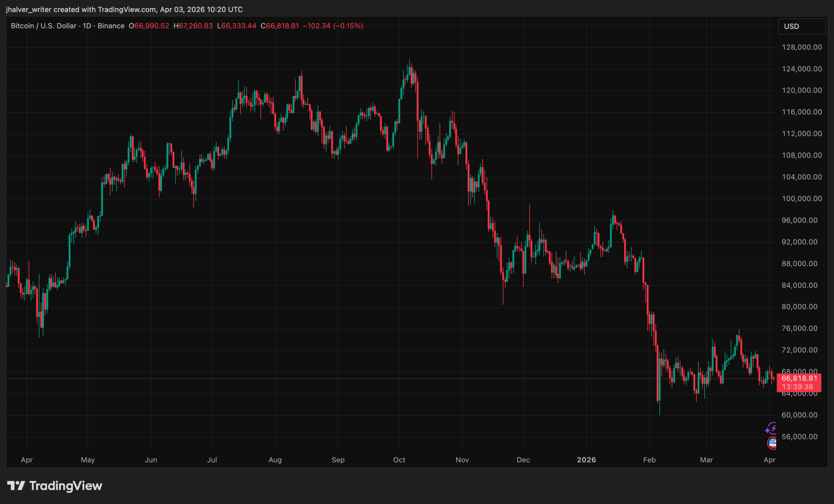Click the Bitcoin / U.S. Dollar symbol title

pyautogui.click(x=44, y=26)
